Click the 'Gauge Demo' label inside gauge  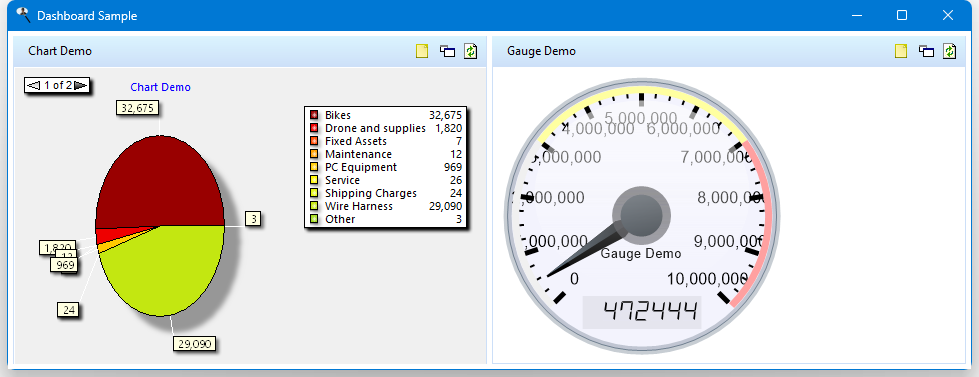pyautogui.click(x=641, y=254)
